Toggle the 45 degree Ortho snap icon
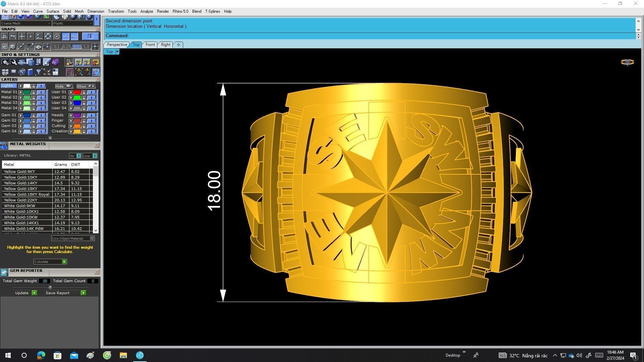The width and height of the screenshot is (644, 362). click(x=31, y=47)
